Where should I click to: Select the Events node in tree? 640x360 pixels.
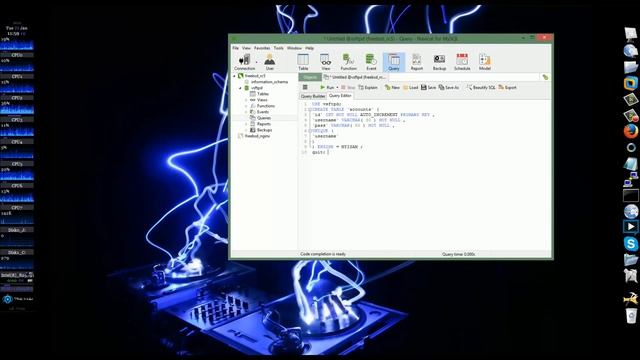point(263,112)
